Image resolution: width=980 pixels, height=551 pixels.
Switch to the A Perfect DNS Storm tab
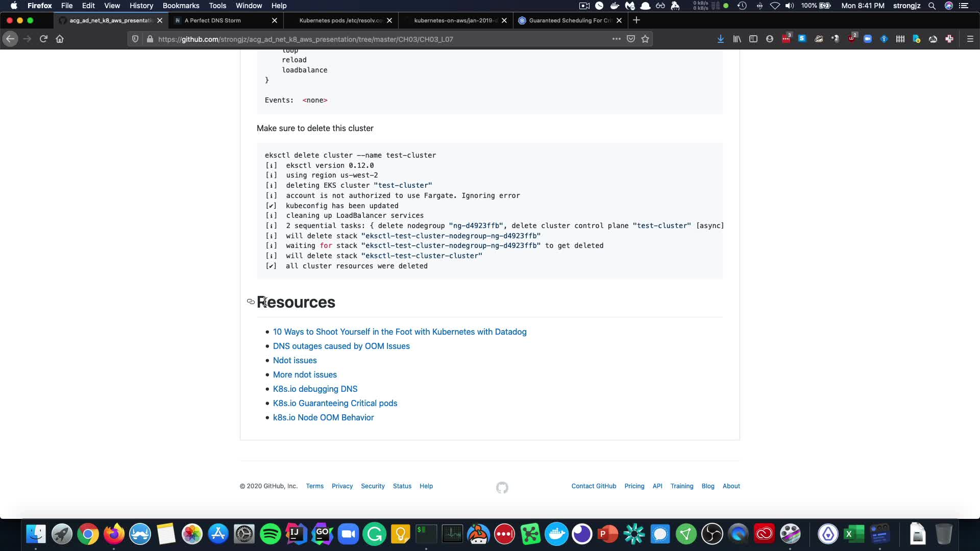[x=212, y=20]
